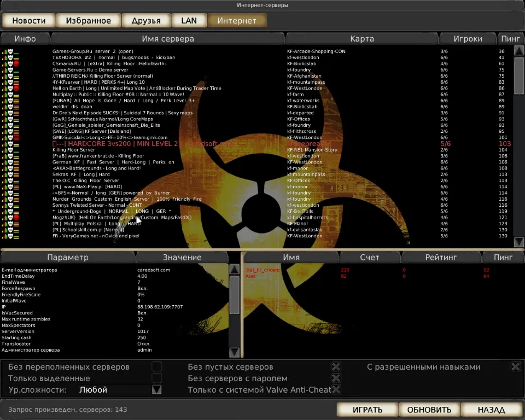Click down arrow of the parameters panel scrollbar

tap(234, 352)
